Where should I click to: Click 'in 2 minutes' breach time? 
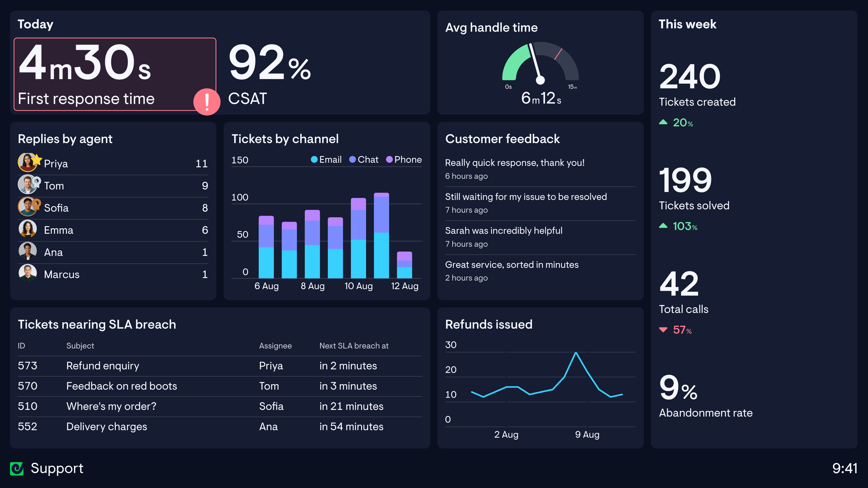pyautogui.click(x=348, y=366)
